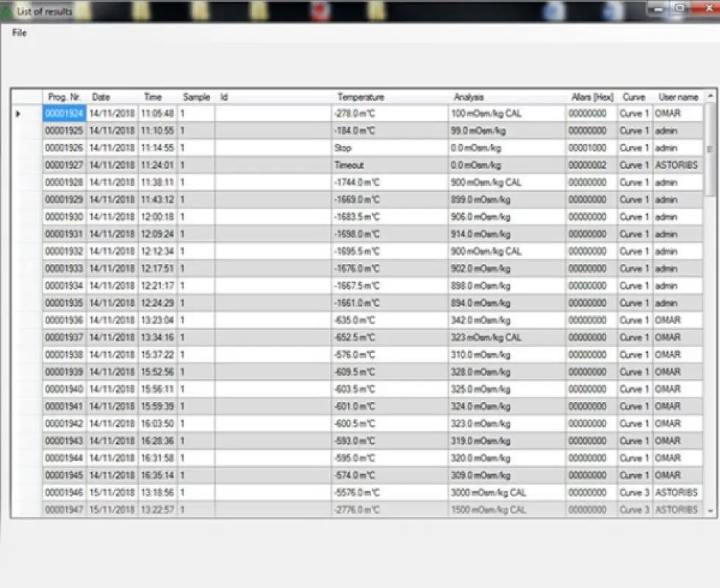This screenshot has height=588, width=720.
Task: Click the alarm value 00001000 cell
Action: coord(591,148)
